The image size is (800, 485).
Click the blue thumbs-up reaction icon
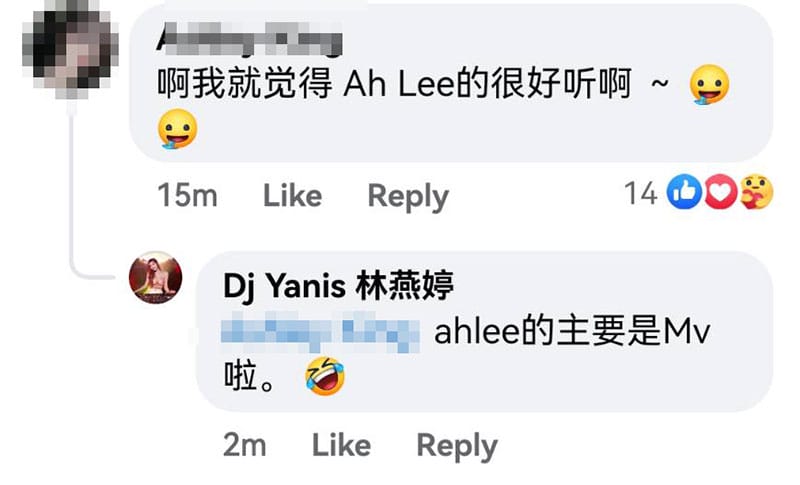click(684, 192)
